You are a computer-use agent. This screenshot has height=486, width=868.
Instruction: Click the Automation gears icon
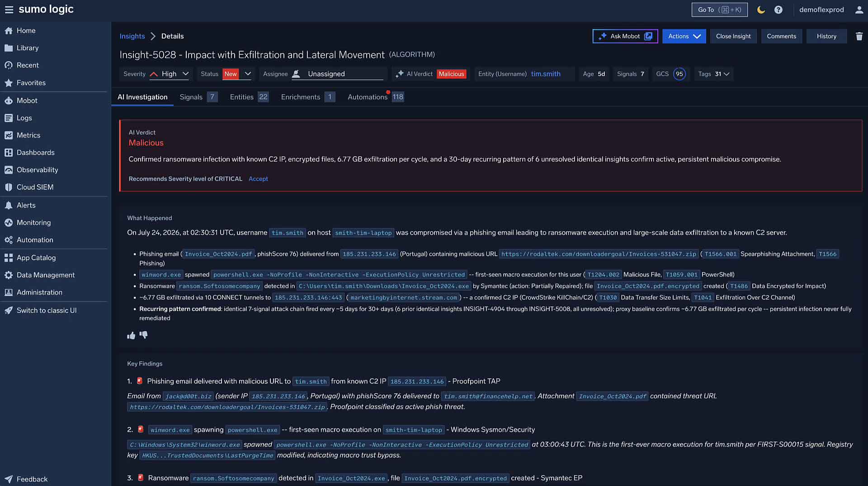(x=9, y=240)
